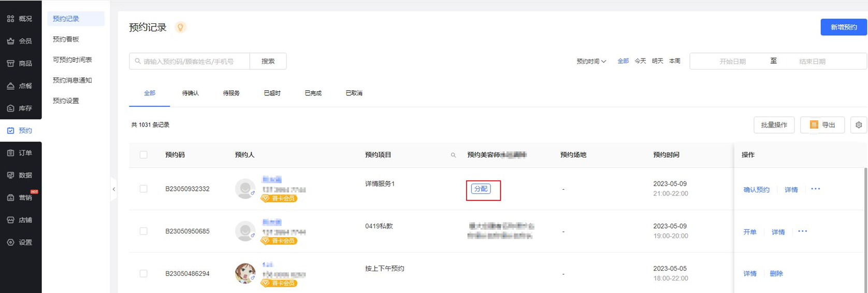Click the booking search input field
Viewport: 868px width, 293px height.
190,61
